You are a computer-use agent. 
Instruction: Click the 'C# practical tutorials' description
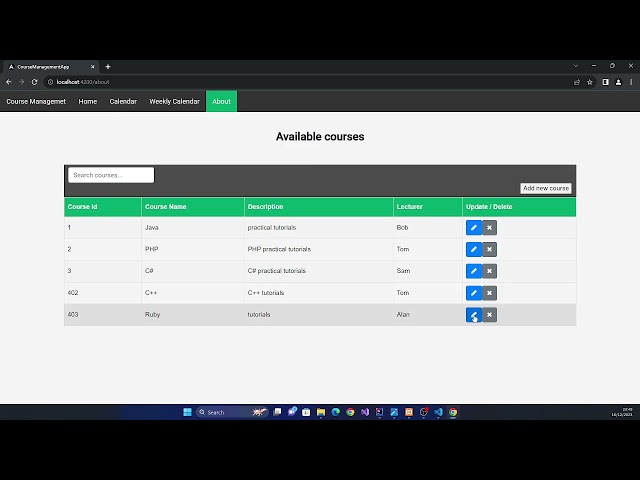coord(276,271)
